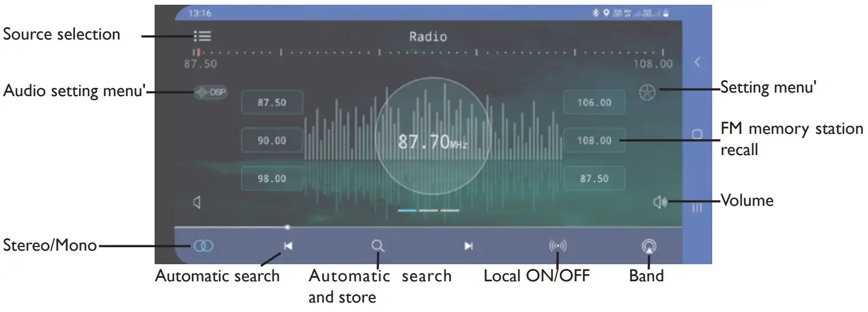Click the battery status bar icon
Viewport: 868px width, 312px height.
666,13
